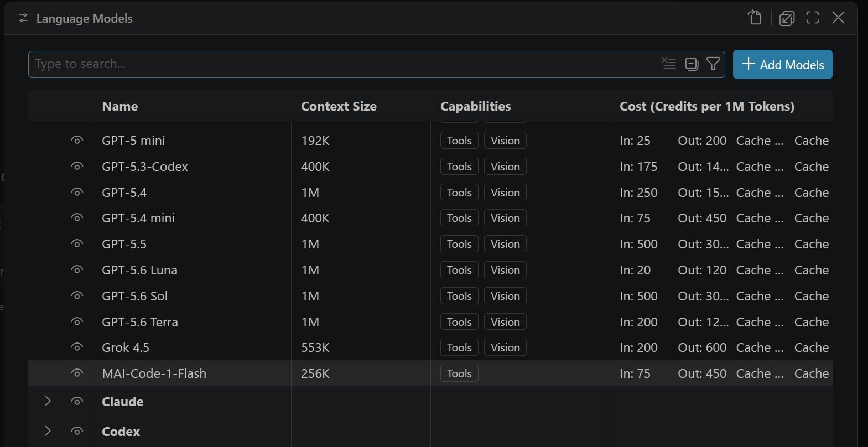Toggle visibility of the Claude group
The height and width of the screenshot is (447, 868).
(x=77, y=402)
